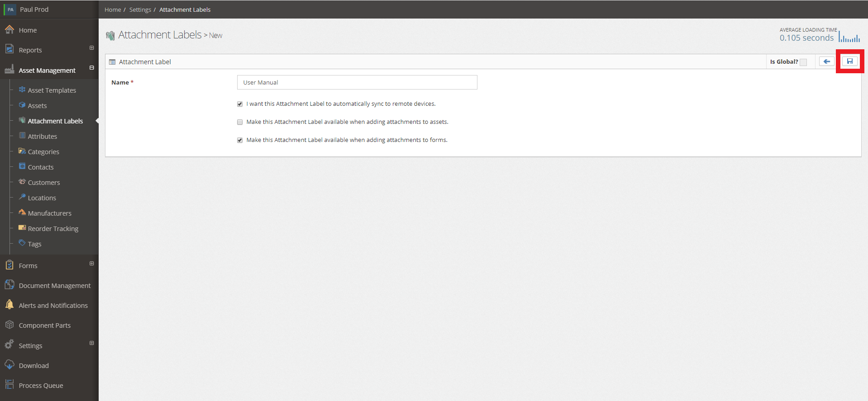The width and height of the screenshot is (868, 401).
Task: Click the Asset Management factory icon
Action: tap(10, 70)
